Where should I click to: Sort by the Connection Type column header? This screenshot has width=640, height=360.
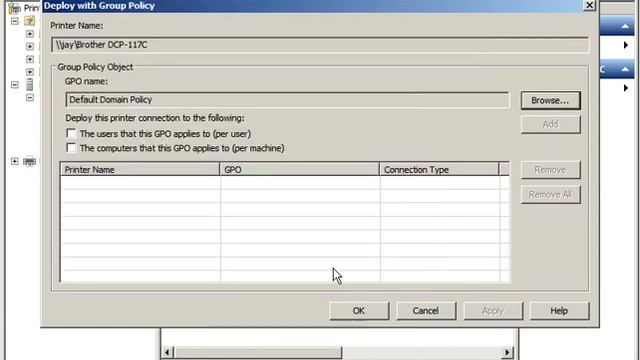[439, 169]
